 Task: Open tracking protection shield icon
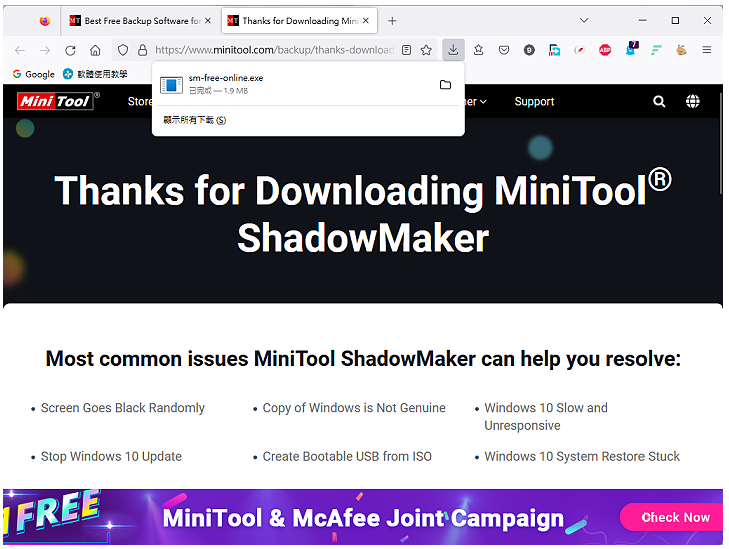pos(123,50)
